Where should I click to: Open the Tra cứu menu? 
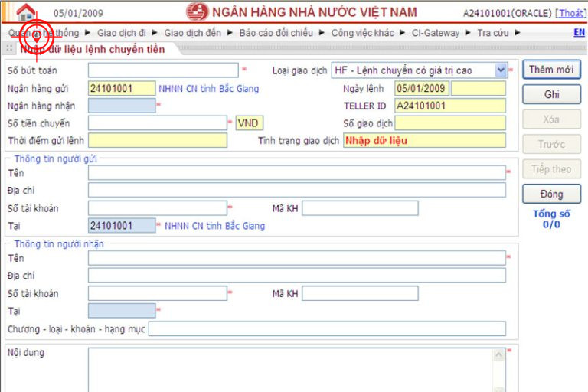tap(493, 33)
